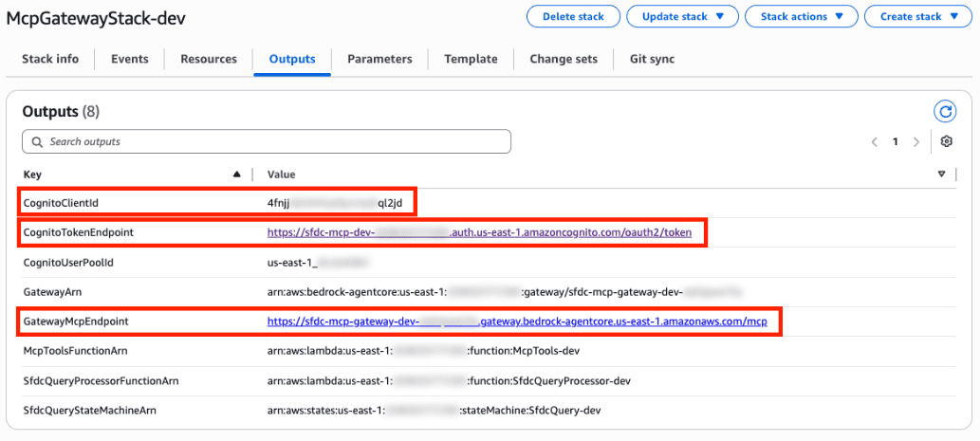Select CognitoTokenEndpoint key text
Screen dimensions: 980x441
tap(78, 233)
